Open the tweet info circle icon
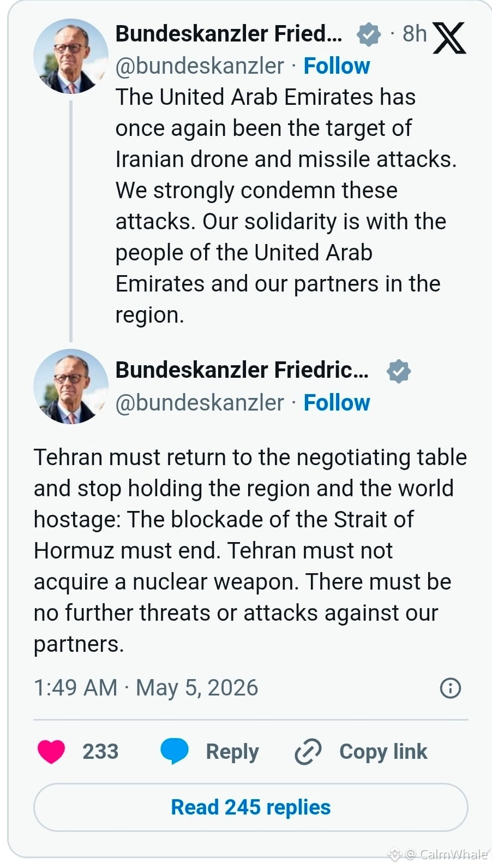Image resolution: width=492 pixels, height=868 pixels. pyautogui.click(x=450, y=688)
